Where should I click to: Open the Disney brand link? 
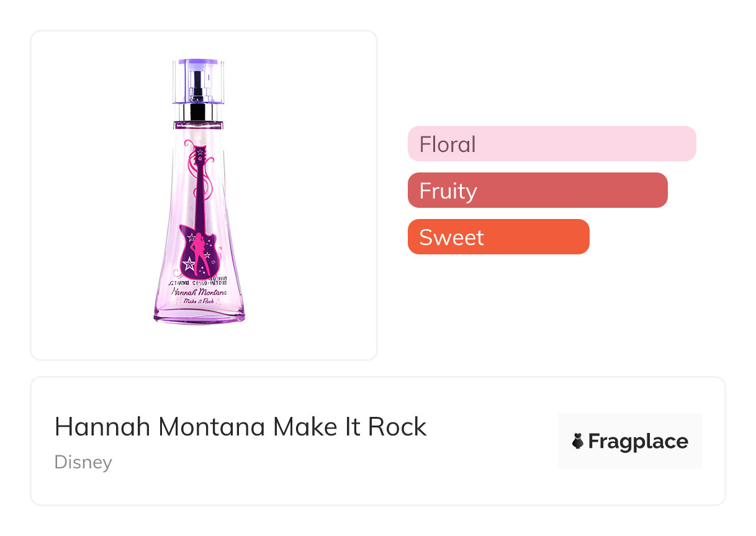pyautogui.click(x=83, y=462)
